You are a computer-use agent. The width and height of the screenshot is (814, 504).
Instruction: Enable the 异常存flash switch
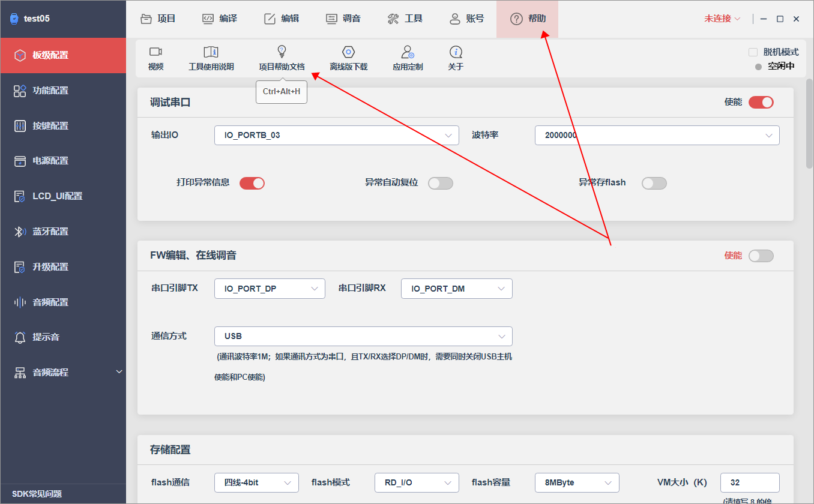point(654,183)
